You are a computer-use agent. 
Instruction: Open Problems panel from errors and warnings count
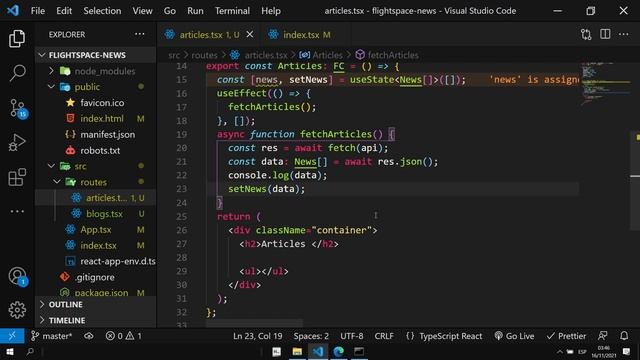(124, 336)
